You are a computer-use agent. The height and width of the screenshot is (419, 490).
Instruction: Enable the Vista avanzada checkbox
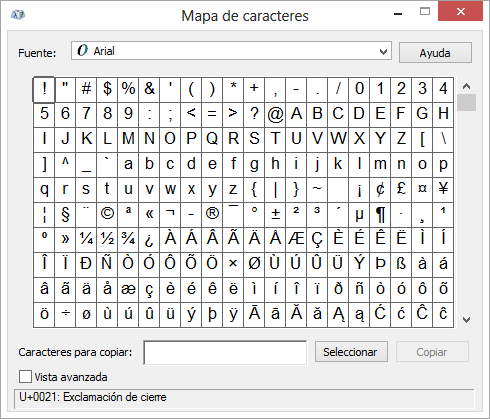pos(25,377)
